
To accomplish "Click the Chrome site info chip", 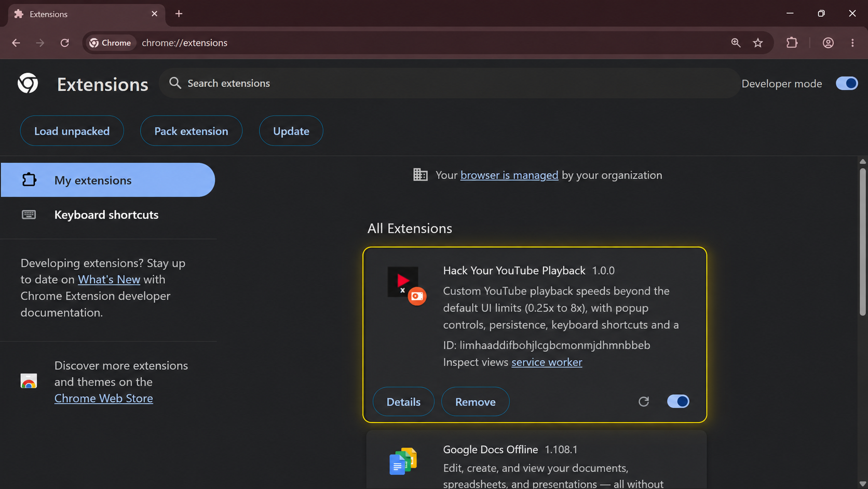I will pos(111,43).
